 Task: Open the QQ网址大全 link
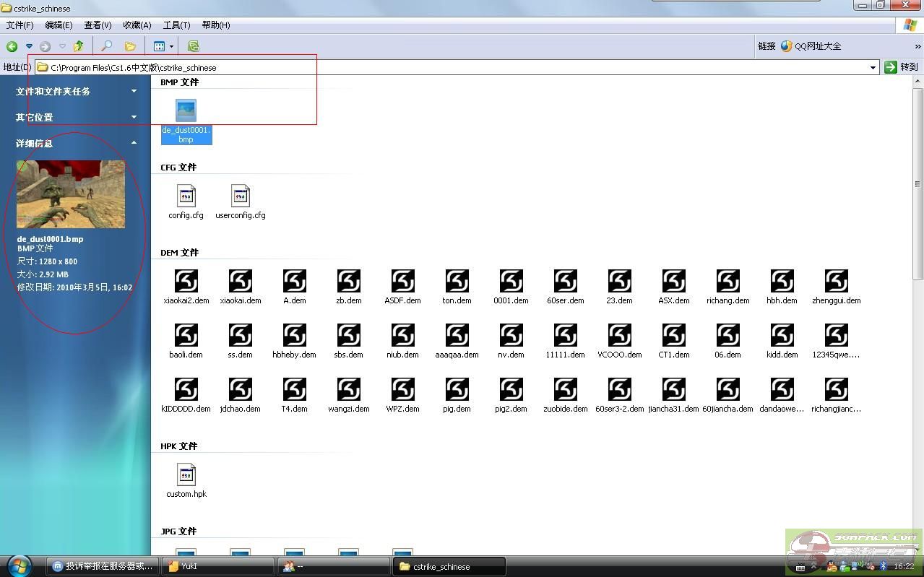[x=811, y=46]
